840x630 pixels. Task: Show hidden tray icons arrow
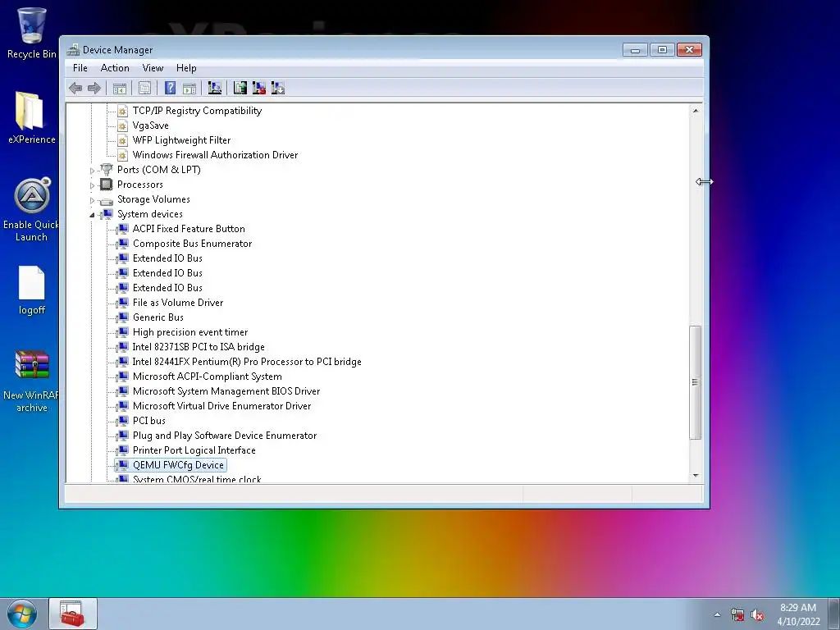pyautogui.click(x=717, y=614)
